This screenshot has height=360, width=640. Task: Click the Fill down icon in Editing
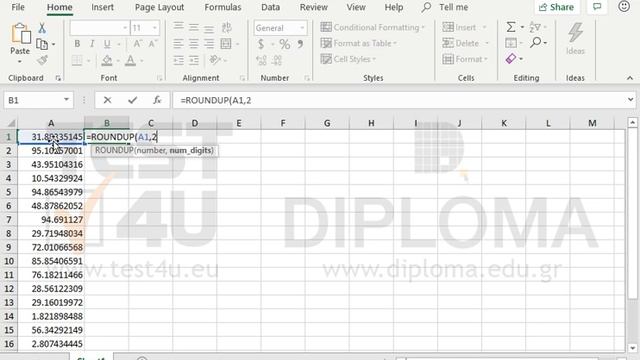[511, 43]
